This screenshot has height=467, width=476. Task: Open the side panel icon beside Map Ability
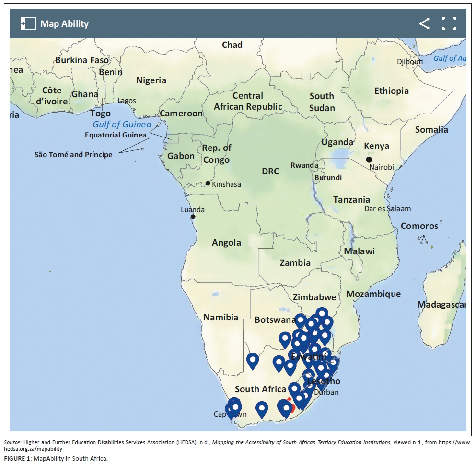(x=28, y=23)
